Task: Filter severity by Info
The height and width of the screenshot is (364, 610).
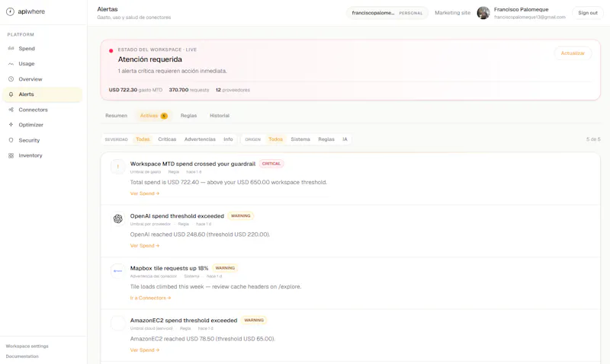Action: [x=228, y=139]
